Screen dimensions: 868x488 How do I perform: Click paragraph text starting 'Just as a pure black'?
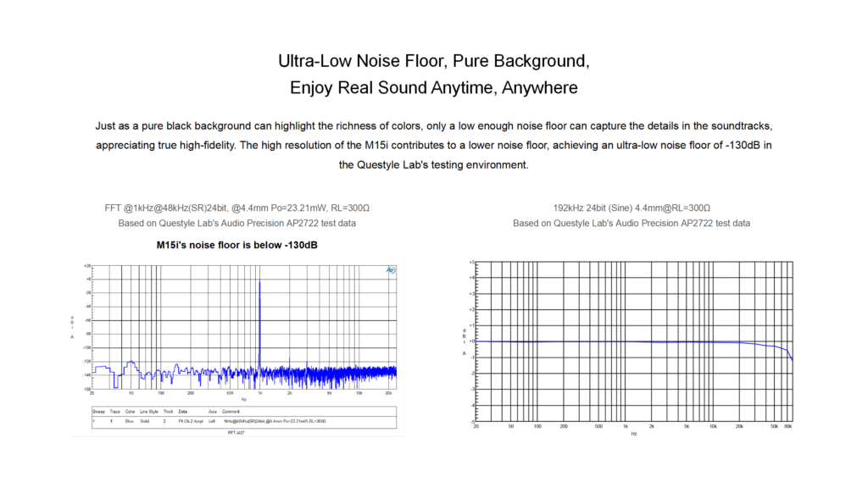point(433,126)
